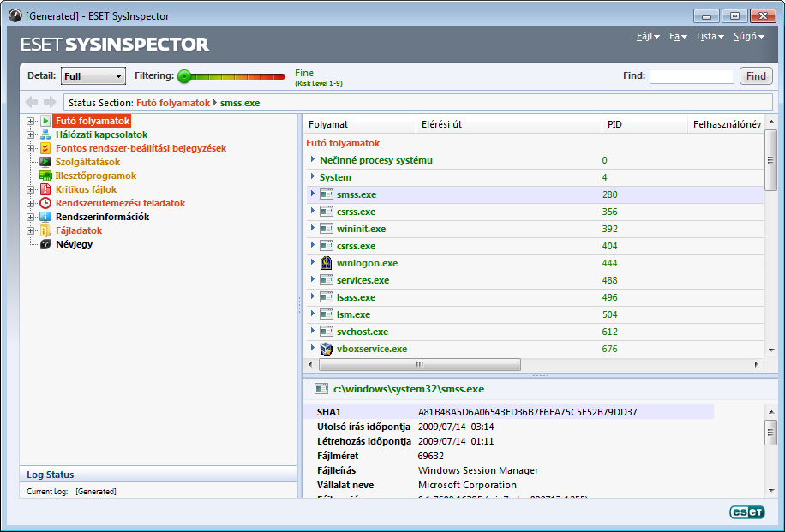Click the details pane vertical scrollbar thumb
785x532 pixels.
(771, 433)
